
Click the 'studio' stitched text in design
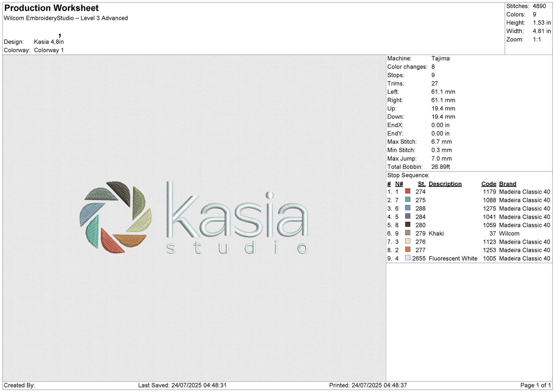pos(237,247)
